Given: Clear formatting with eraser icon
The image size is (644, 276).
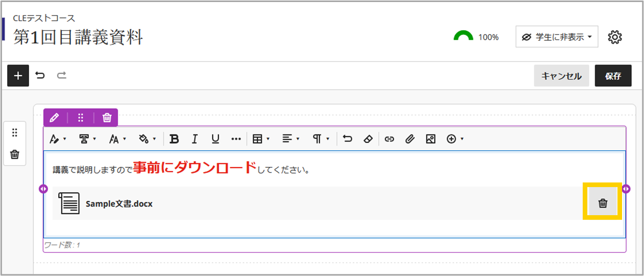Looking at the screenshot, I should 368,139.
